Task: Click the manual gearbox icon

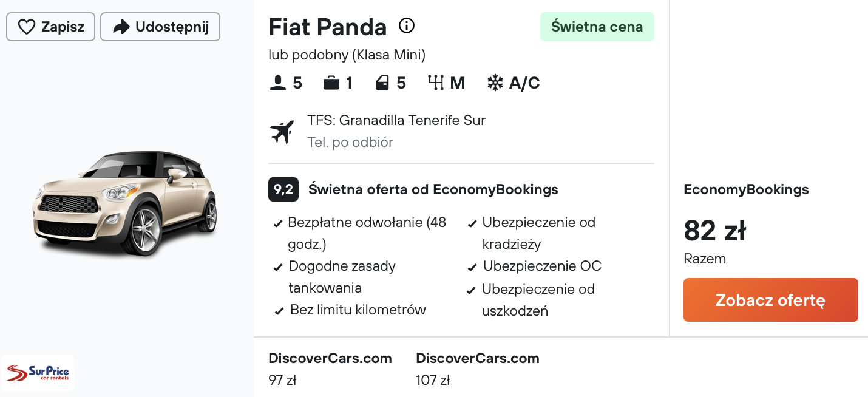Action: click(x=436, y=83)
